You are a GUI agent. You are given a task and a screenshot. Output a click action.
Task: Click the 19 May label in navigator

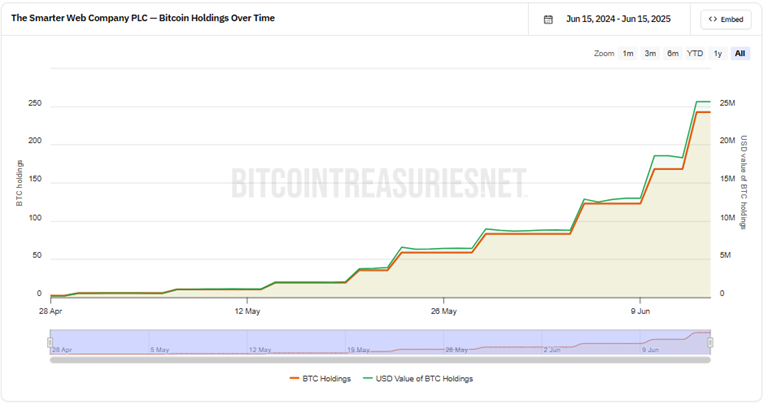click(x=359, y=350)
